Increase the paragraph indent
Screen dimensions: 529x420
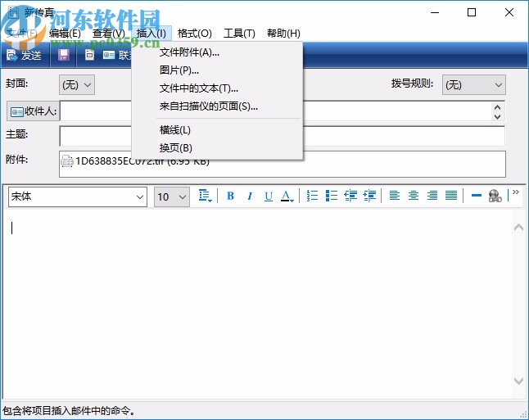click(369, 196)
